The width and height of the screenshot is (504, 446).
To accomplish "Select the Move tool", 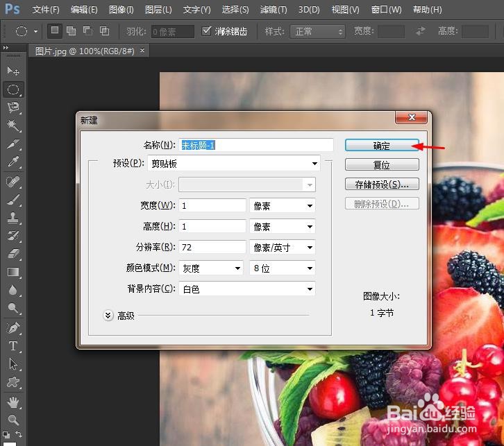I will tap(13, 71).
